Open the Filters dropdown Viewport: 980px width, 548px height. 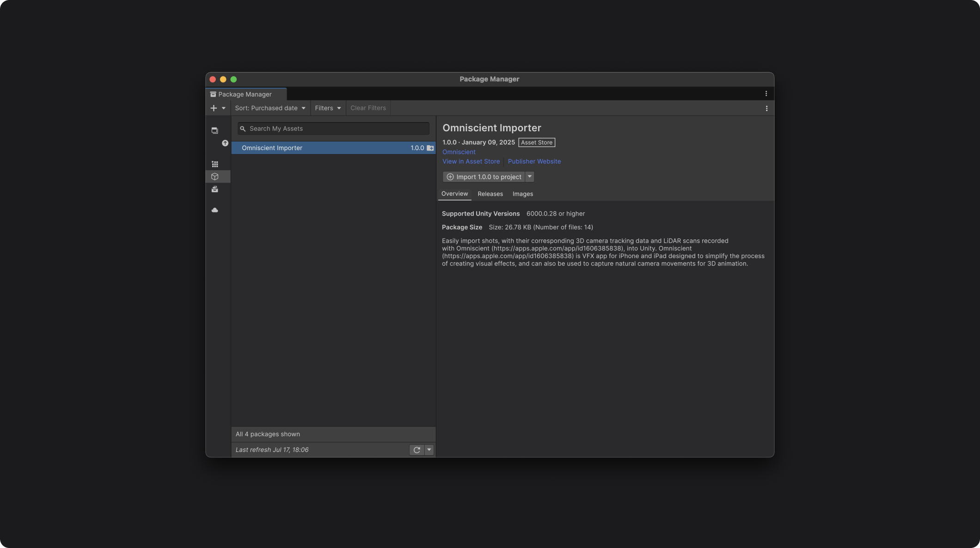coord(328,108)
